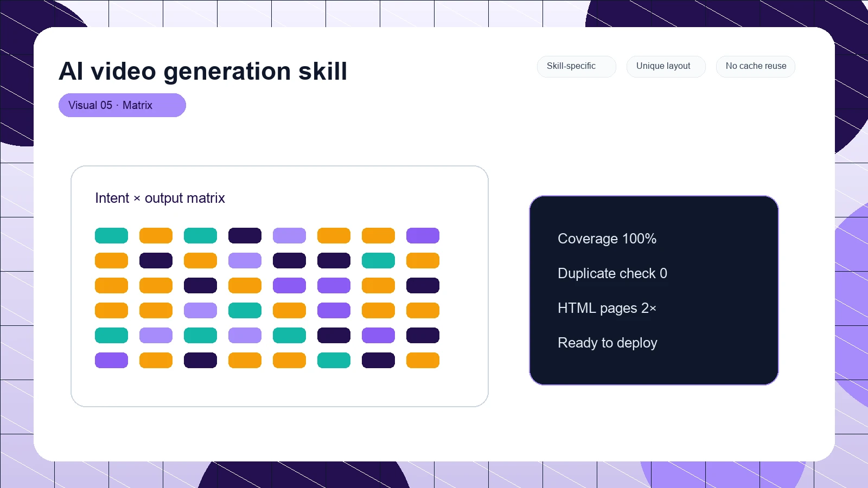Click the Skill-specific tag pill
The width and height of the screenshot is (868, 488).
(577, 66)
